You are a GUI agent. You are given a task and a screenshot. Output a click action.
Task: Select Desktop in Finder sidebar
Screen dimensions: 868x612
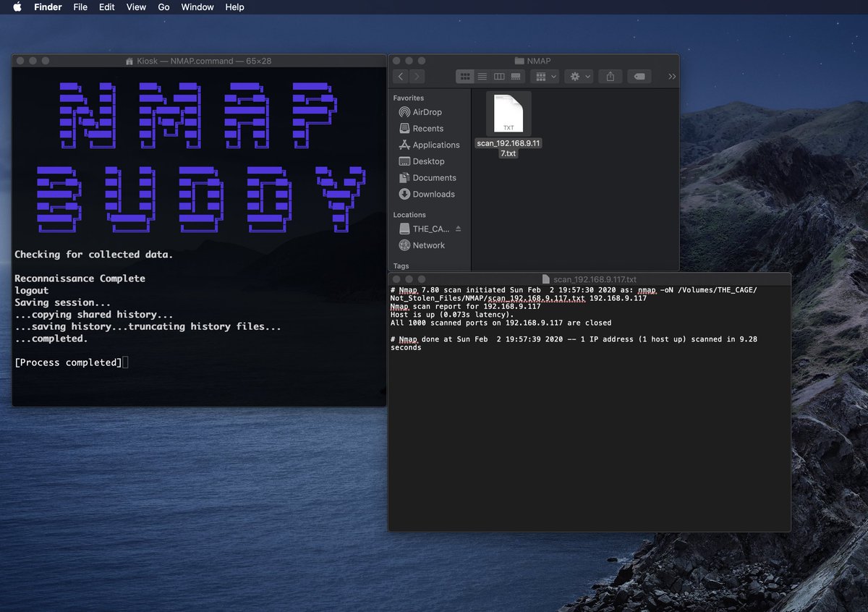click(x=428, y=161)
